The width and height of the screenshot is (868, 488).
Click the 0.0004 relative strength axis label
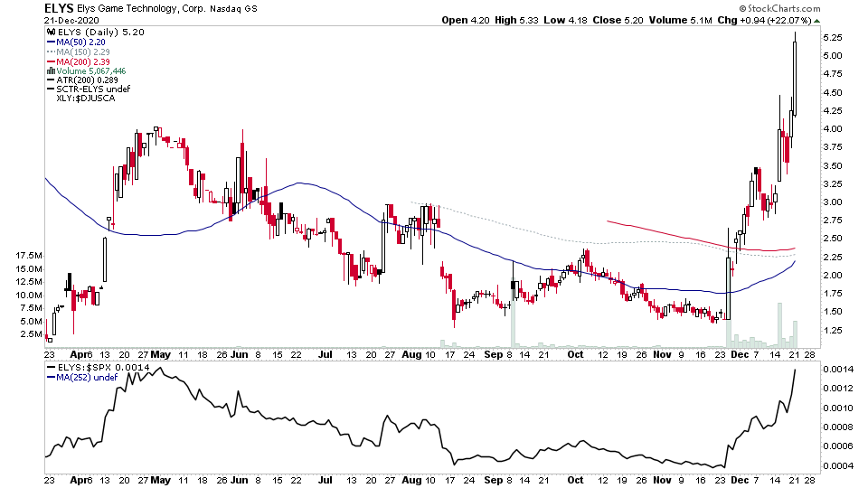pyautogui.click(x=837, y=466)
